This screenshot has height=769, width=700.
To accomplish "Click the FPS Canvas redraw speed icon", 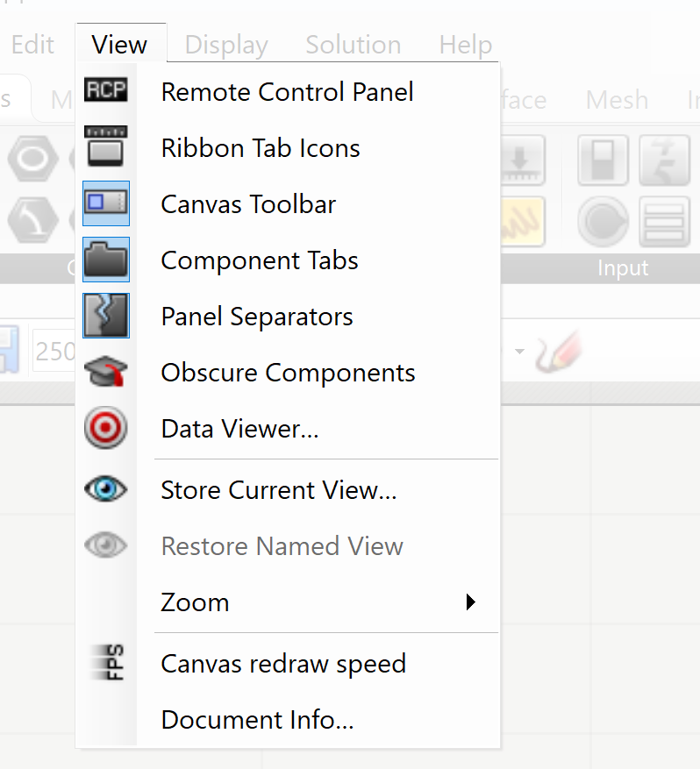I will pyautogui.click(x=106, y=663).
